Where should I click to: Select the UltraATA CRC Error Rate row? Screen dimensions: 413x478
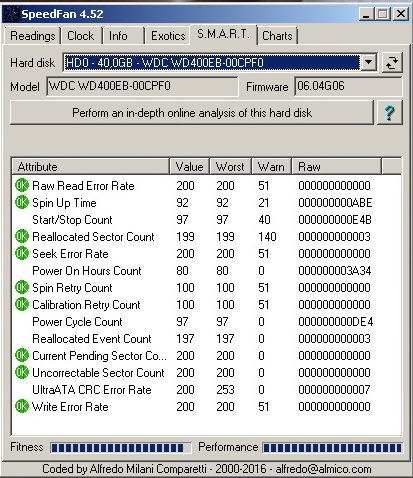tap(207, 390)
